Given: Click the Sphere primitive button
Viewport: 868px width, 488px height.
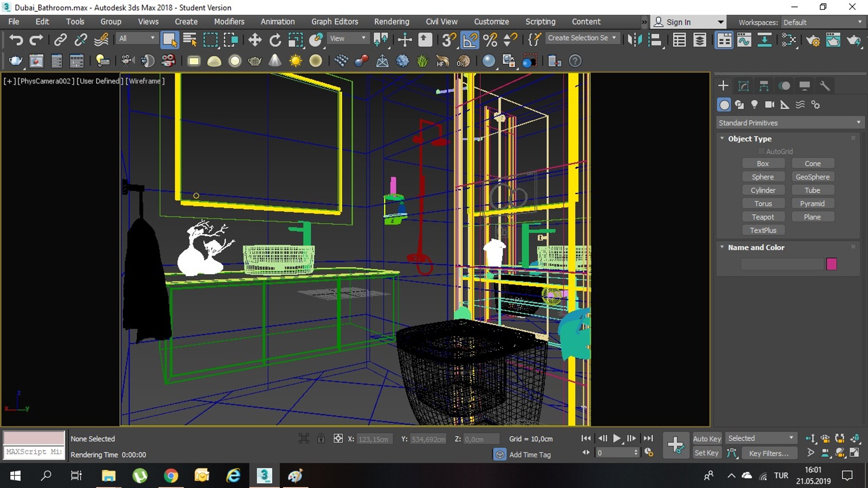Looking at the screenshot, I should [x=763, y=177].
